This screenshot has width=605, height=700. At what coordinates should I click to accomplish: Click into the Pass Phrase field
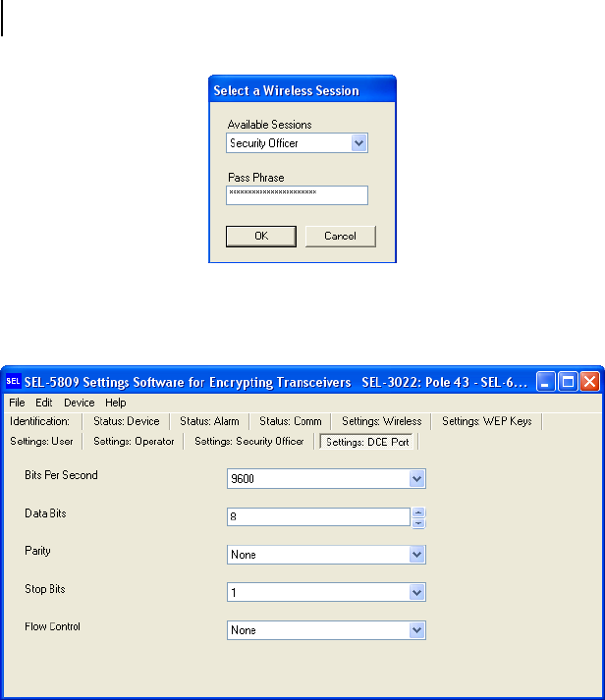[x=297, y=195]
